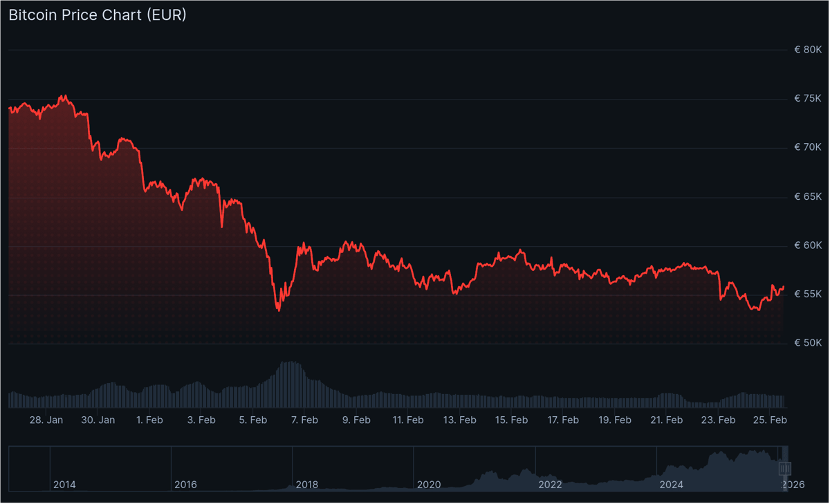Click the 7. Feb date label
Viewport: 830px width, 504px height.
pyautogui.click(x=304, y=420)
